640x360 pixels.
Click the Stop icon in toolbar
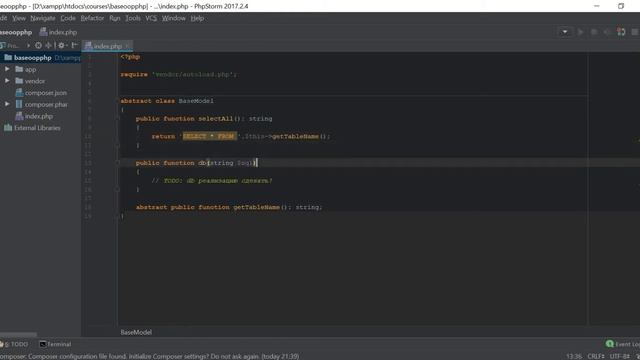[635, 32]
